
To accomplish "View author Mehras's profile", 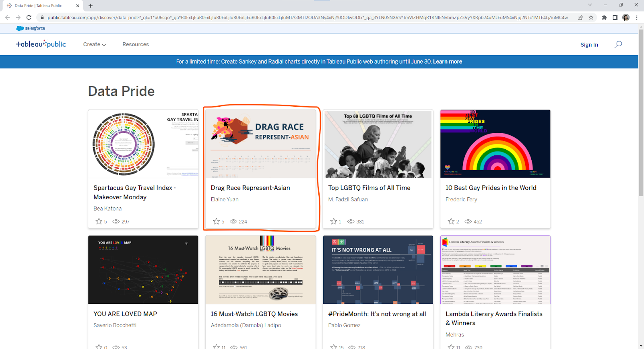I will tap(455, 335).
